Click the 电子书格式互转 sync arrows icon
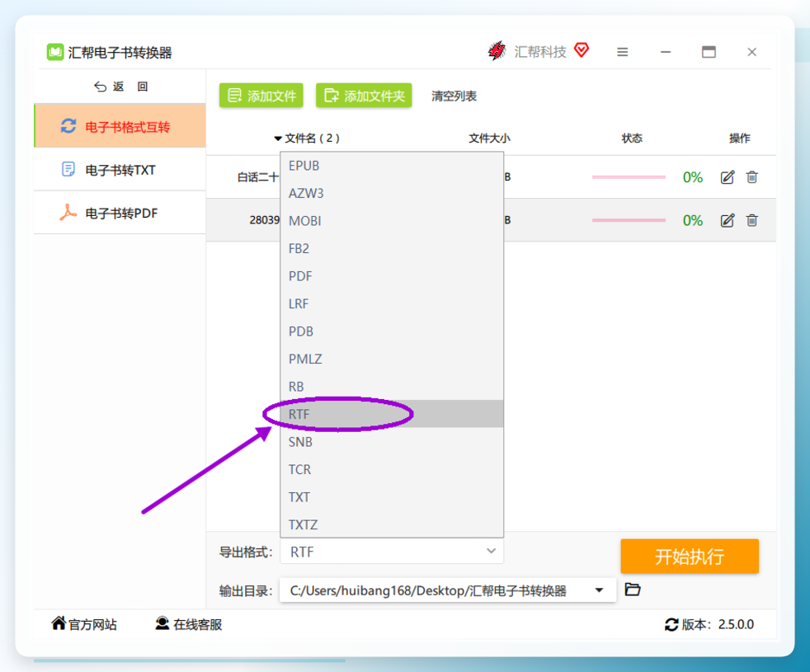This screenshot has height=672, width=810. 68,126
